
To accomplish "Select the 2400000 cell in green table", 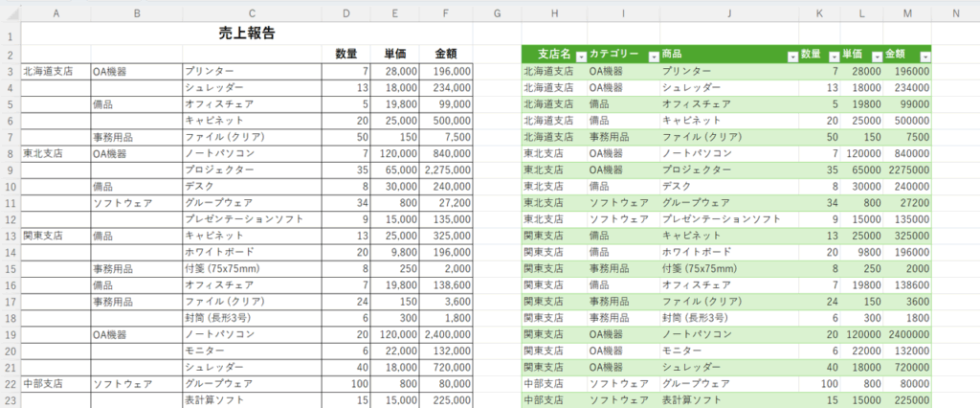I will [x=905, y=334].
